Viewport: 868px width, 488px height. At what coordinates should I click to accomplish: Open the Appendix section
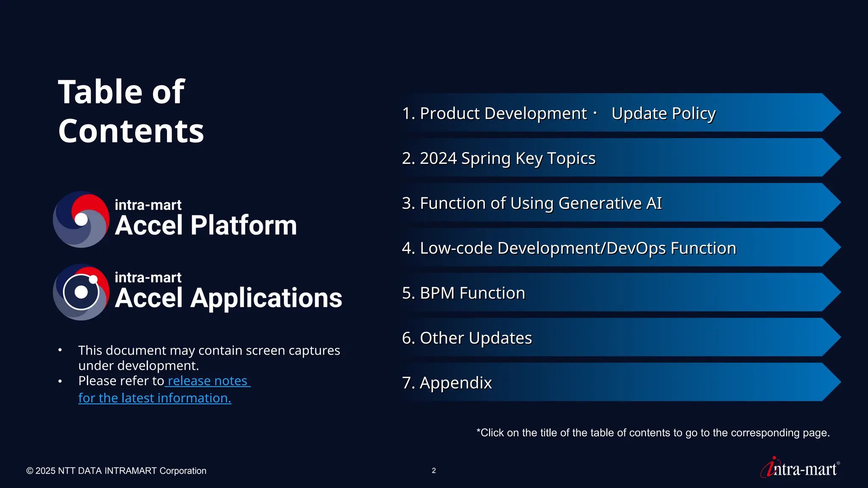[447, 383]
